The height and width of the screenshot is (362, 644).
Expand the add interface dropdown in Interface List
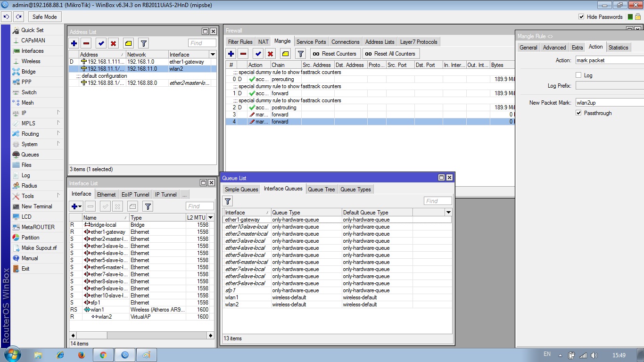(80, 206)
